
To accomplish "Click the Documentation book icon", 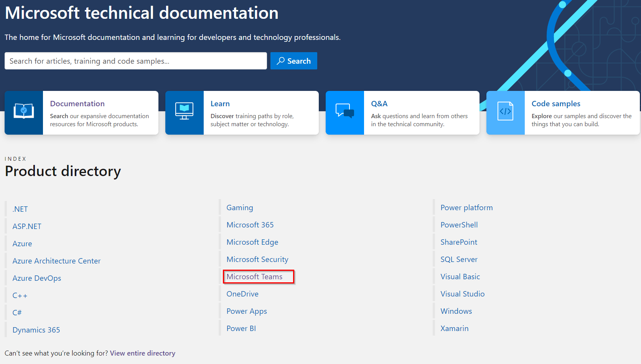I will tap(24, 111).
